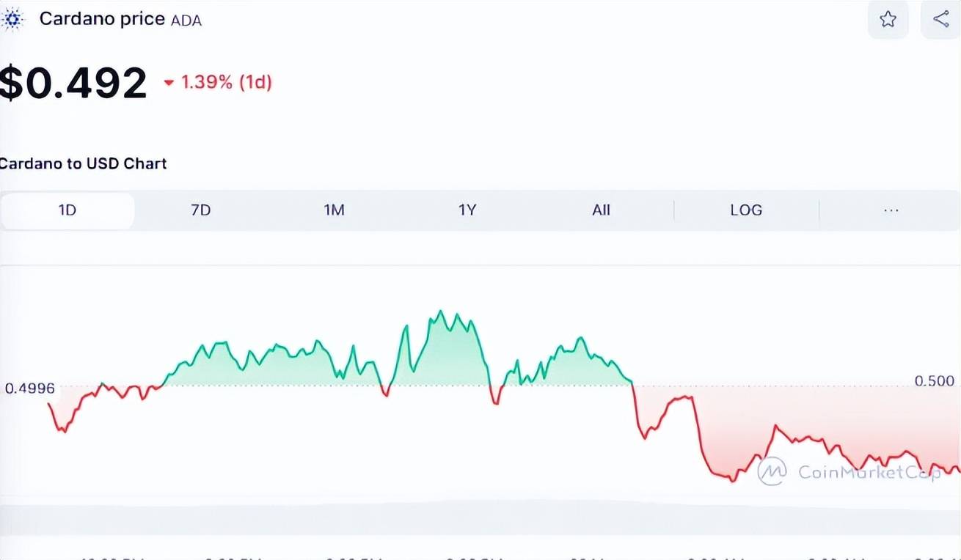Screen dimensions: 961x560
Task: Show the 1M chart range
Action: (x=334, y=210)
